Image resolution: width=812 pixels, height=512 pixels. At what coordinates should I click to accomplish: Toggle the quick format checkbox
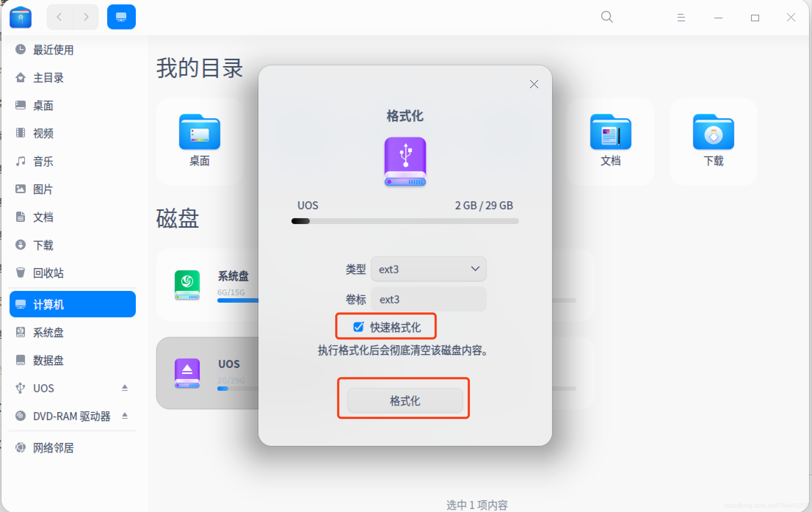coord(358,327)
